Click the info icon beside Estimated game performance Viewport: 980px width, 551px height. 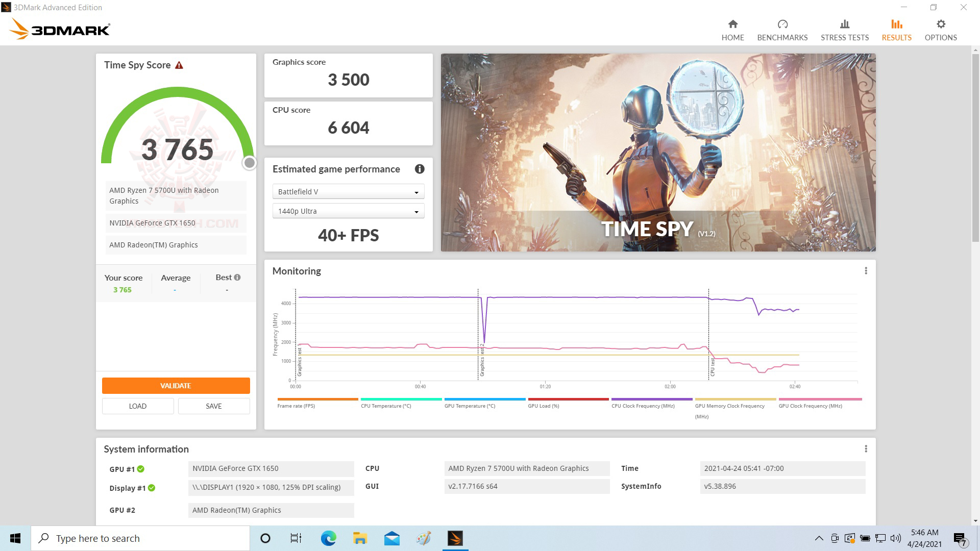(x=420, y=169)
